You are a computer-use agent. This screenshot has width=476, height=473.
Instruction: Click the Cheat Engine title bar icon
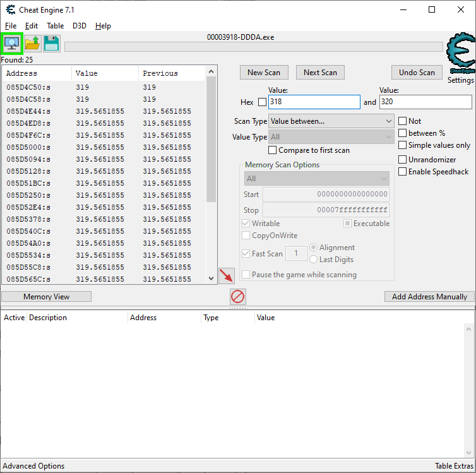(10, 9)
